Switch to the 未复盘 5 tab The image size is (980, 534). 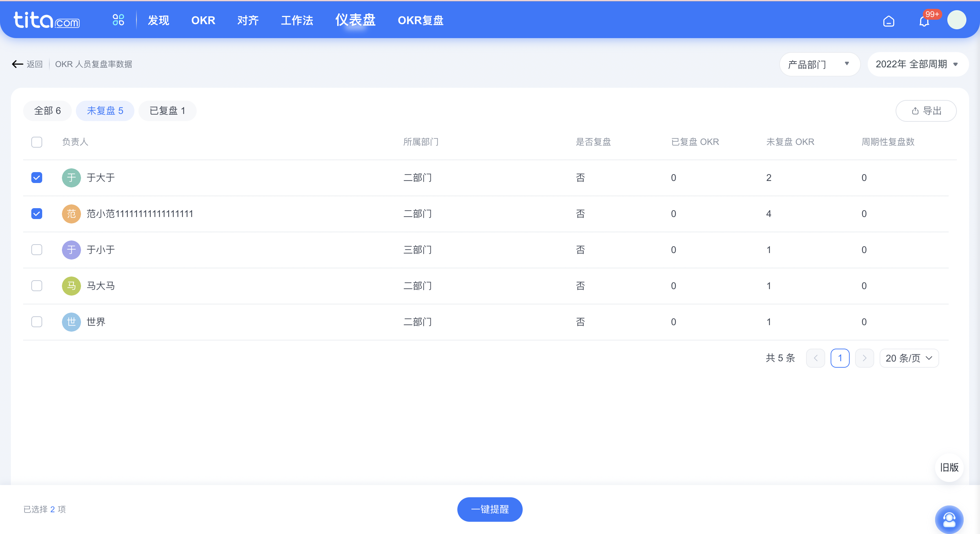pyautogui.click(x=105, y=111)
